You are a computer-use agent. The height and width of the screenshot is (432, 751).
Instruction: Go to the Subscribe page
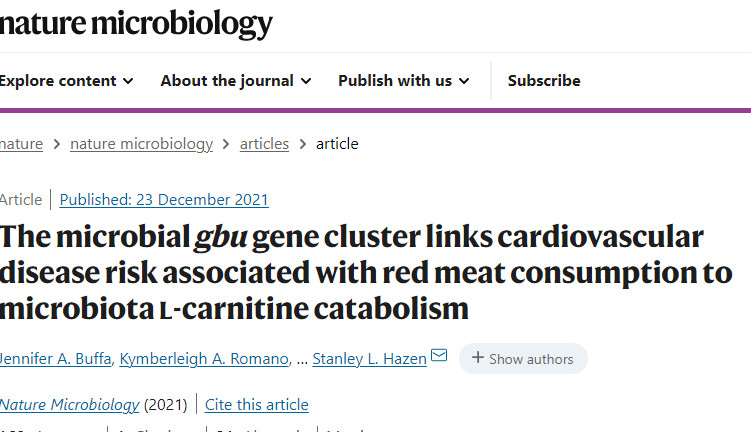click(x=544, y=81)
